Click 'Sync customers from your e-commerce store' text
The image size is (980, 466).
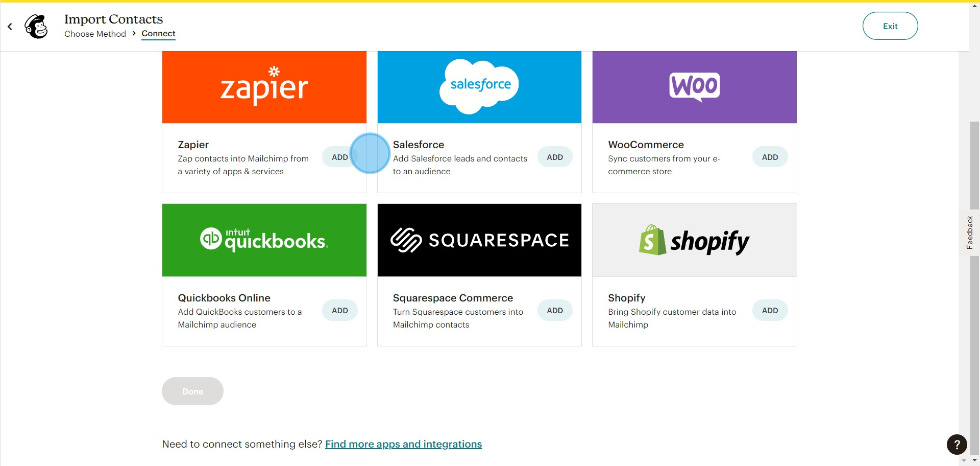click(664, 165)
